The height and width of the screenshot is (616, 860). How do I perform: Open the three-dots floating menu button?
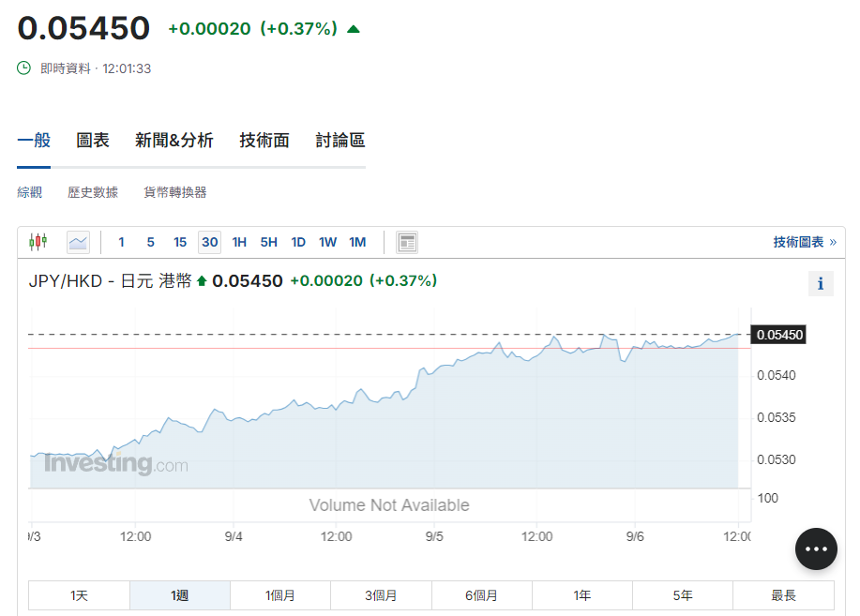click(816, 548)
